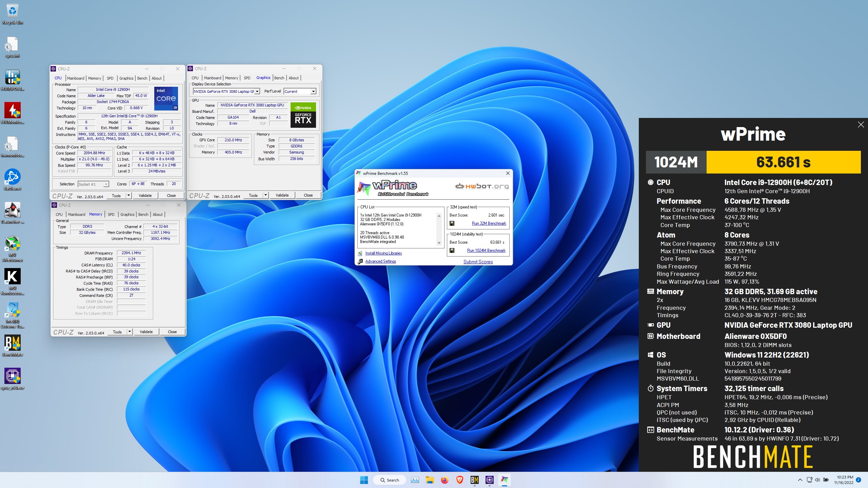Click Run 1024M Benchmark link
Viewport: 868px width, 488px height.
tap(486, 250)
